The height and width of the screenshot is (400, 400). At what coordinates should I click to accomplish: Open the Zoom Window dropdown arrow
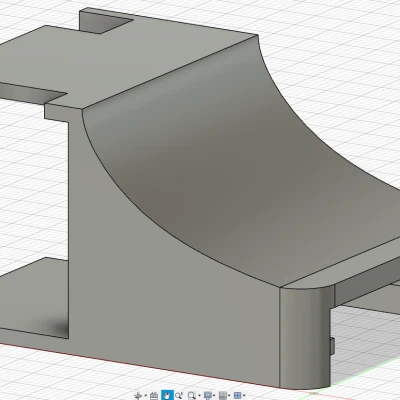198,396
